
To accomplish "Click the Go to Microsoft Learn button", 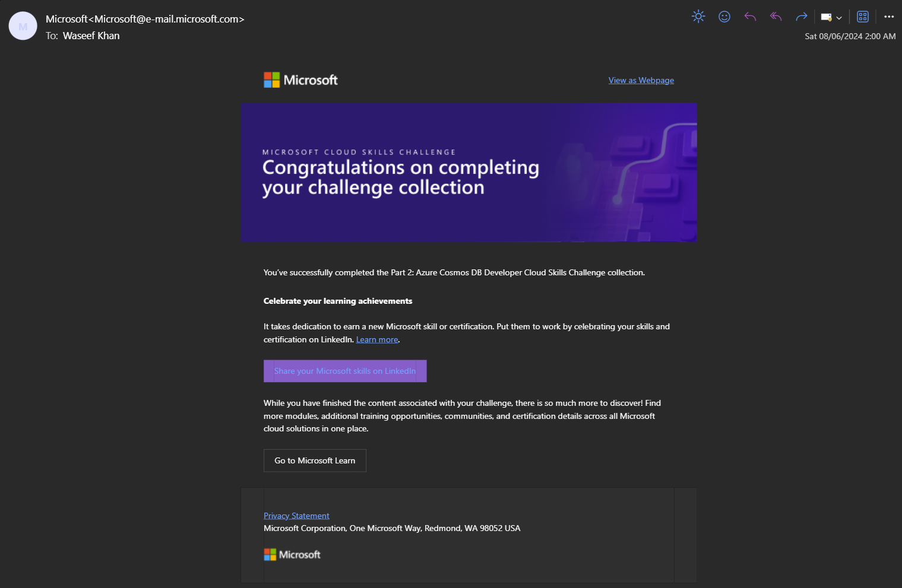I will [315, 460].
